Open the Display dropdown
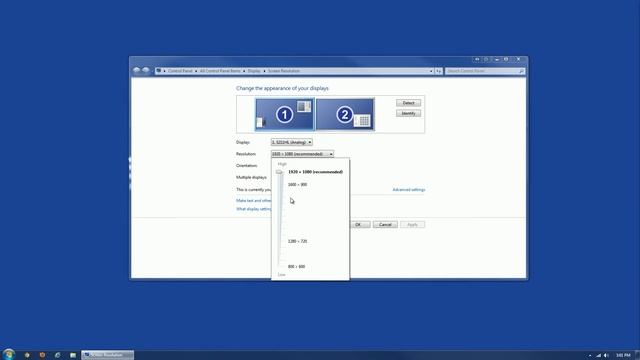640x360 pixels. tap(292, 142)
